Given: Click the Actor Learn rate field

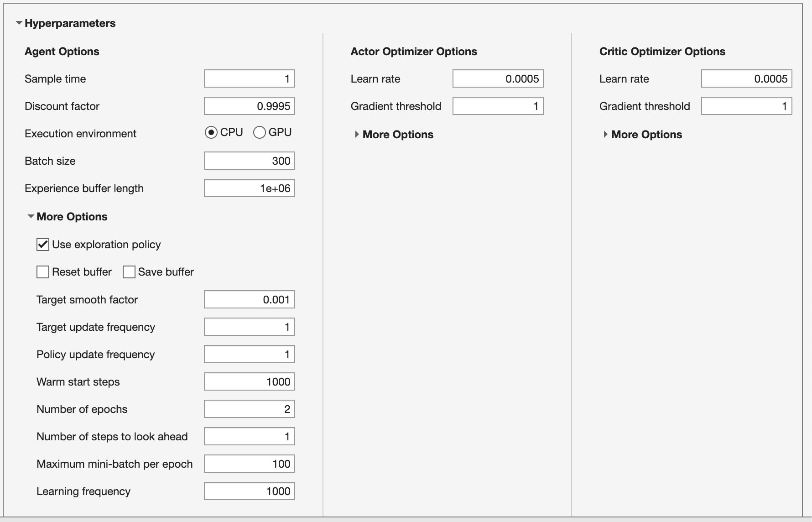Looking at the screenshot, I should (497, 78).
